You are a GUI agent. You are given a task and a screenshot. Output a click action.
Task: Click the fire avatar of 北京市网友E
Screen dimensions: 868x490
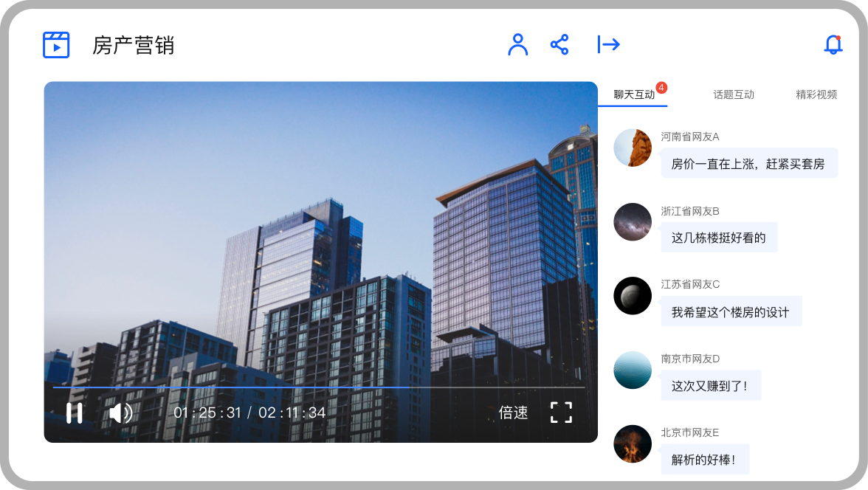[633, 444]
